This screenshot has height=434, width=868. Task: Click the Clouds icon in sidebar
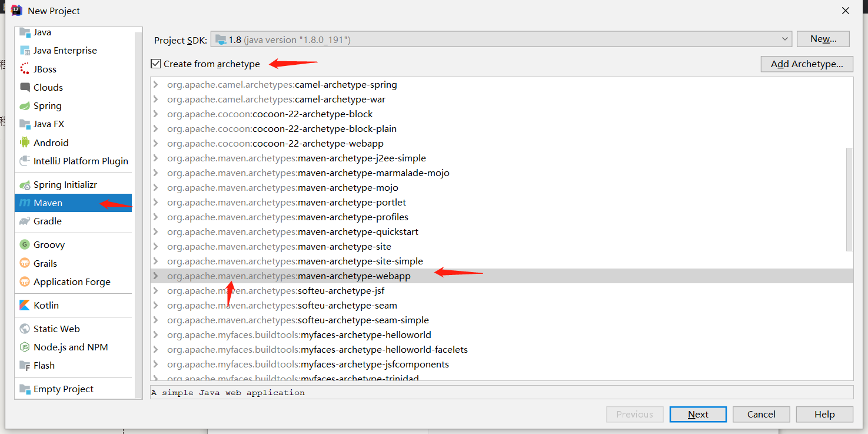(25, 87)
